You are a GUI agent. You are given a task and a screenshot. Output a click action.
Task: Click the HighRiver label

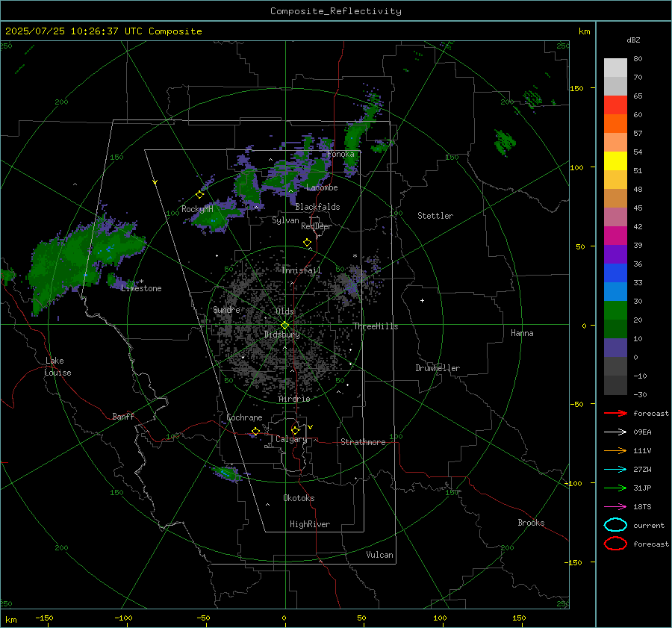[310, 524]
